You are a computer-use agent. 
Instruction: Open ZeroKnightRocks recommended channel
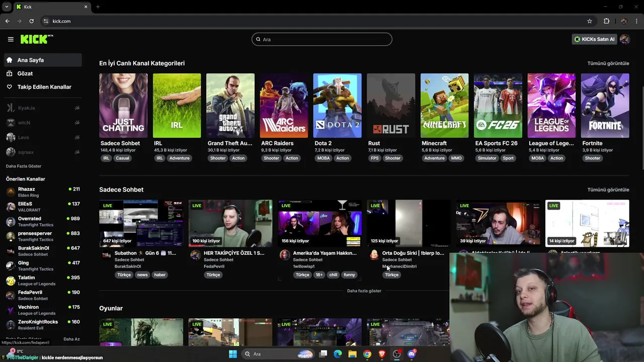click(x=43, y=325)
